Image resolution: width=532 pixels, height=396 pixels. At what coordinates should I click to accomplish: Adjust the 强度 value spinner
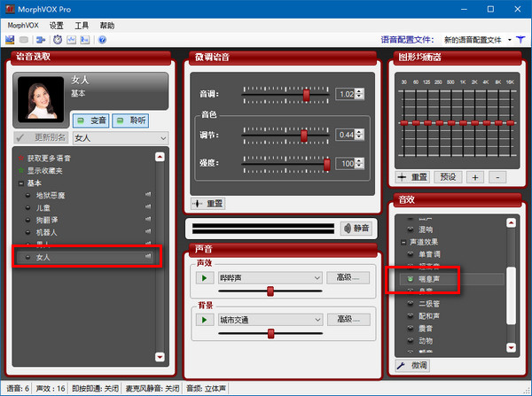coord(360,163)
